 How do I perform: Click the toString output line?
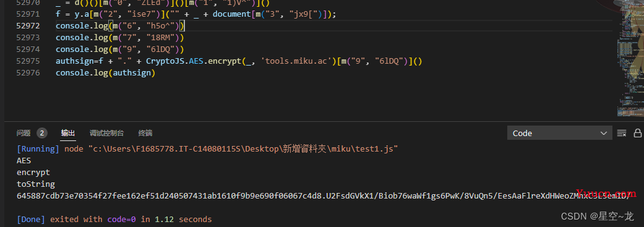tap(36, 184)
